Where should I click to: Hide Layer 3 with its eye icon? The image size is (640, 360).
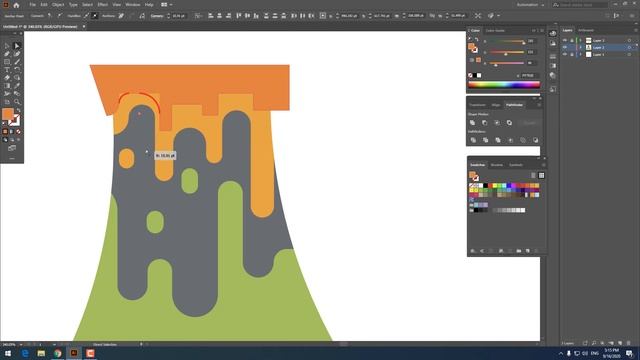point(565,40)
